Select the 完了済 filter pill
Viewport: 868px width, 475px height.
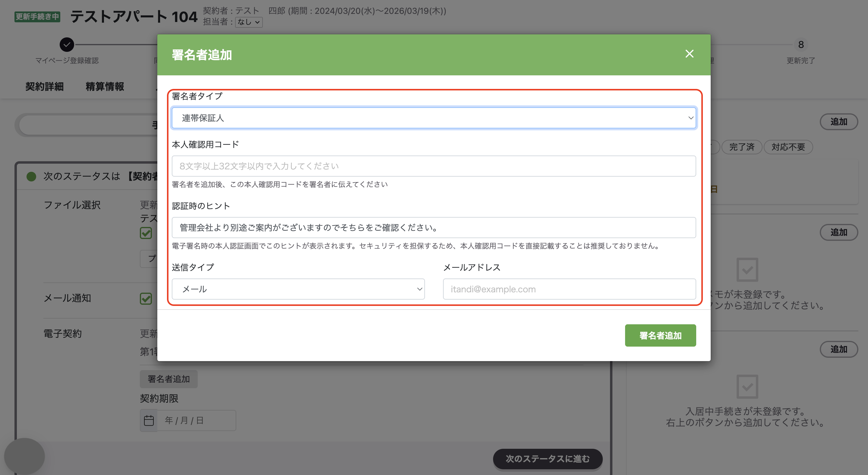[x=742, y=147]
